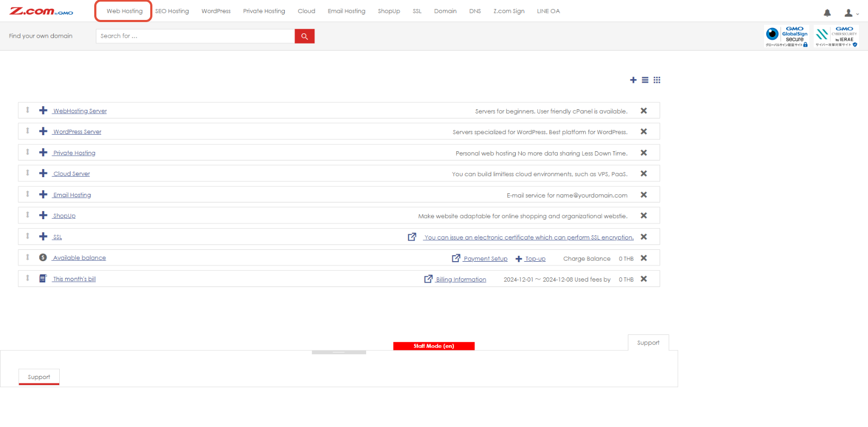Viewport: 868px width, 427px height.
Task: Remove This month's bill row
Action: (x=643, y=279)
